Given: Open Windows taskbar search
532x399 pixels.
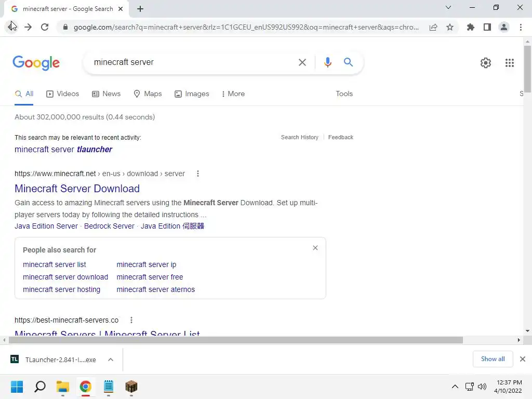Looking at the screenshot, I should pyautogui.click(x=40, y=387).
